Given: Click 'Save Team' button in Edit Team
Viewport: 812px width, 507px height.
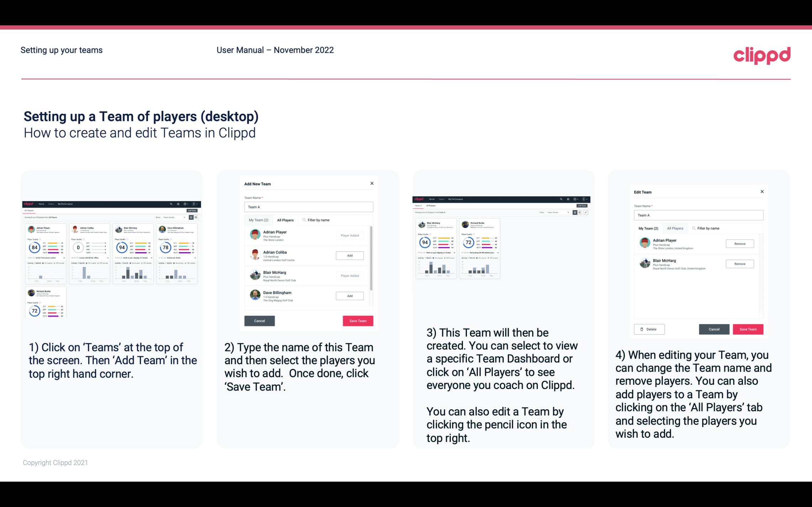Looking at the screenshot, I should pyautogui.click(x=748, y=329).
